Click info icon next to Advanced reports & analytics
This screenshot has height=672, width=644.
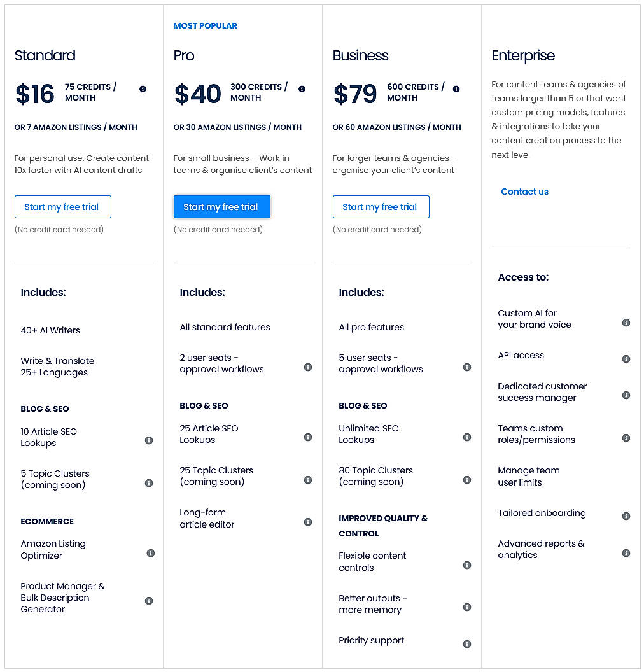(x=626, y=553)
